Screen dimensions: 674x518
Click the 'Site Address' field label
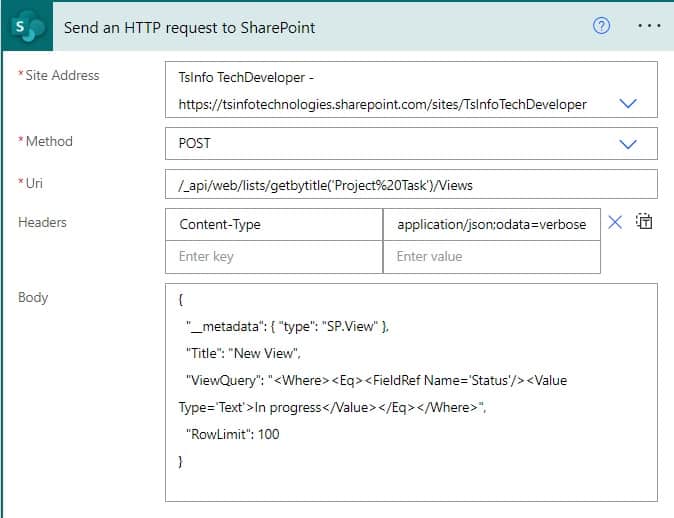[62, 75]
